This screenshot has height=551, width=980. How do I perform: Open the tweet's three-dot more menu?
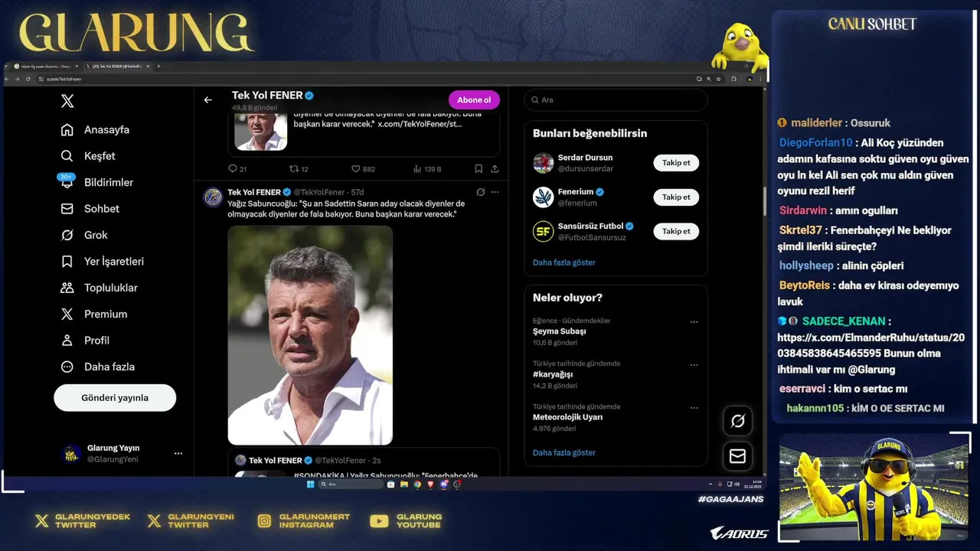point(495,192)
